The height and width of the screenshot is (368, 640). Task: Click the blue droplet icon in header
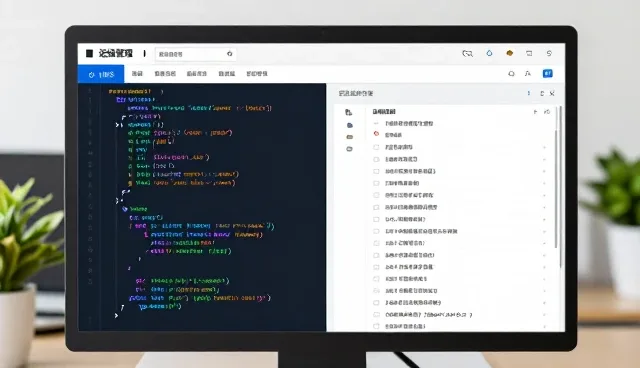[x=489, y=53]
